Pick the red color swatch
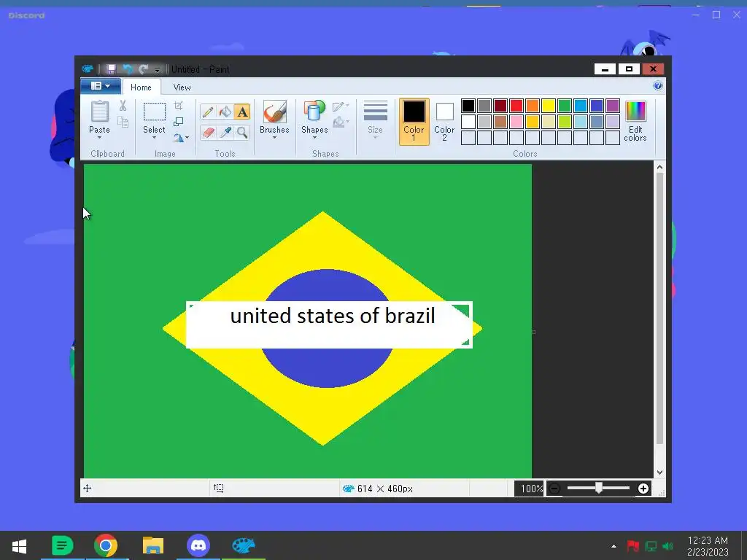Image resolution: width=747 pixels, height=560 pixels. coord(516,106)
